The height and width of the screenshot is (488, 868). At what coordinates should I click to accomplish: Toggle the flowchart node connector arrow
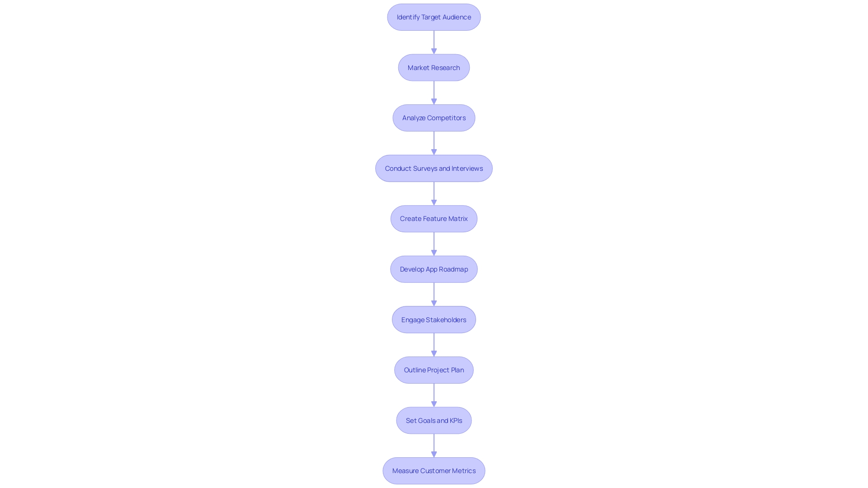point(434,42)
